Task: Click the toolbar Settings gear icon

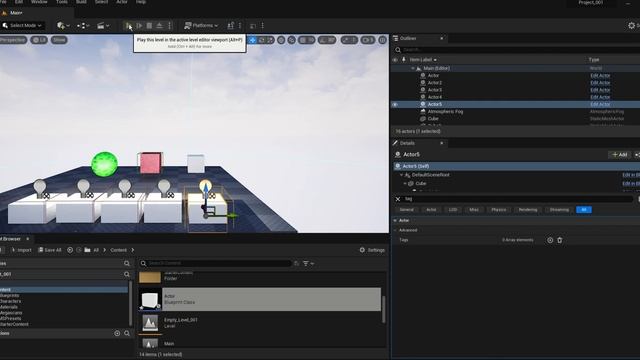Action: point(632,25)
